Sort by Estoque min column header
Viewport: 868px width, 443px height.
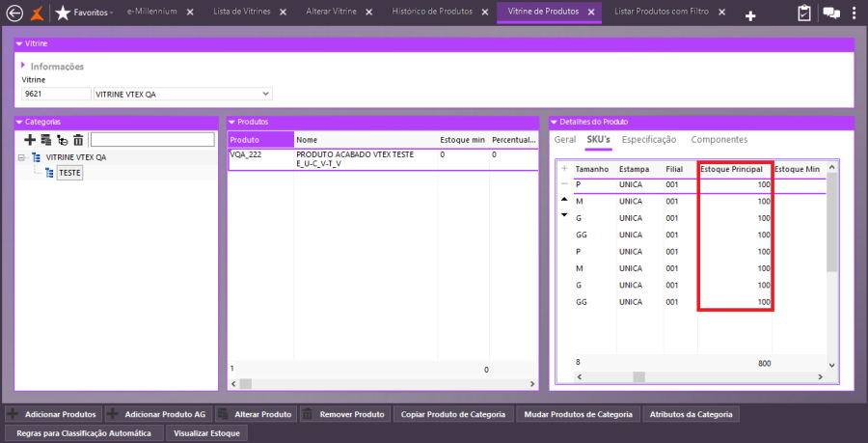463,140
